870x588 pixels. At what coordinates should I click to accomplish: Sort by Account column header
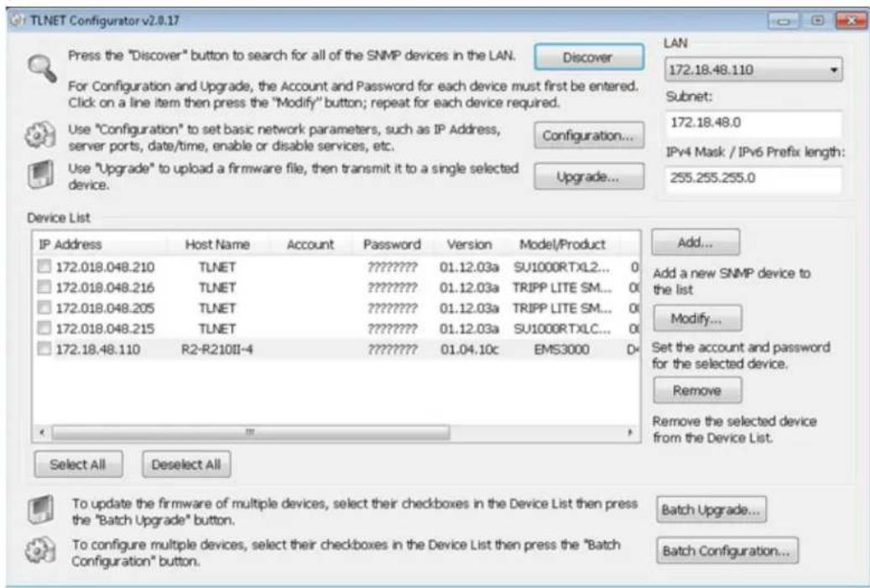tap(310, 245)
